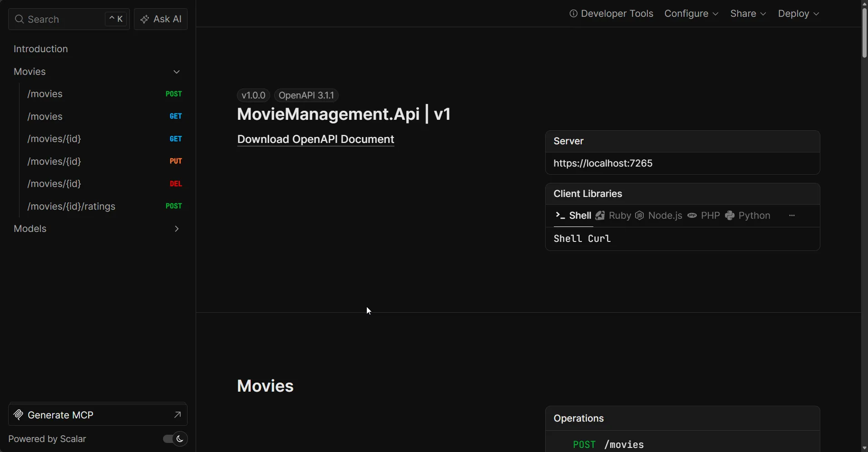
Task: Click the magnifier icon in search box
Action: pyautogui.click(x=19, y=19)
